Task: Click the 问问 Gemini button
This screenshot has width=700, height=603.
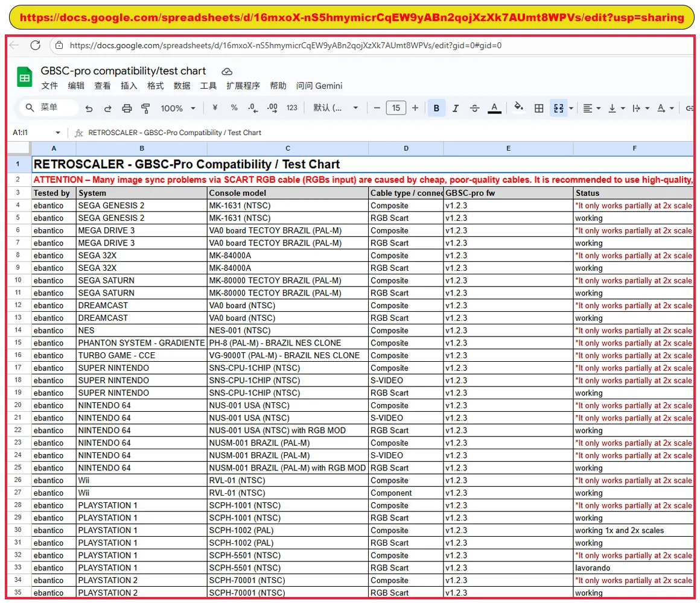Action: pyautogui.click(x=319, y=86)
